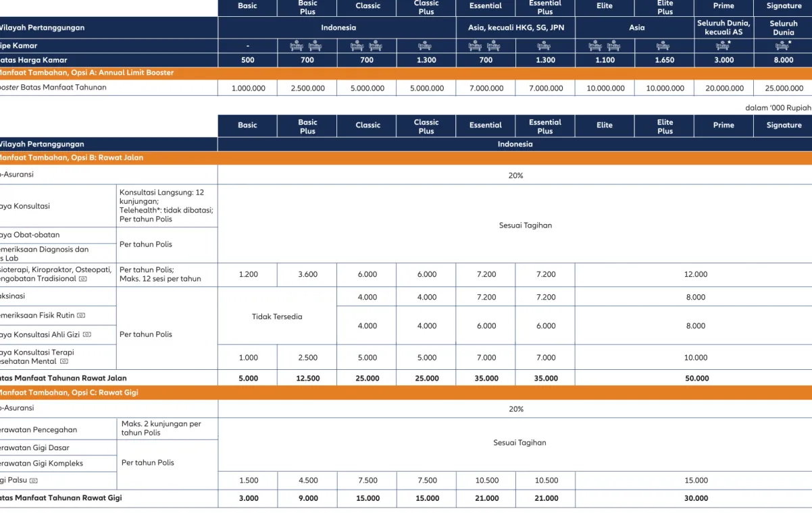Click the 1.650 room price for Elite Plus
This screenshot has width=812, height=513.
pos(665,60)
